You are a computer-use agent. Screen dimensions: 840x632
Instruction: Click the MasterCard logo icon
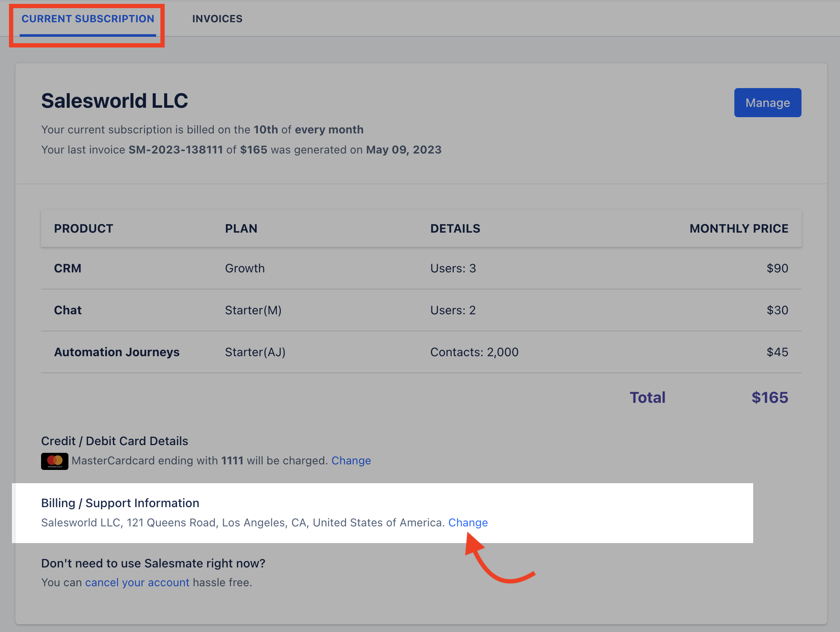click(55, 461)
